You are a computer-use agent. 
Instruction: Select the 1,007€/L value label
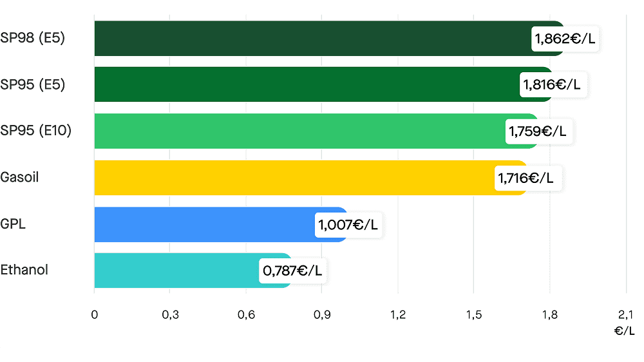[348, 225]
